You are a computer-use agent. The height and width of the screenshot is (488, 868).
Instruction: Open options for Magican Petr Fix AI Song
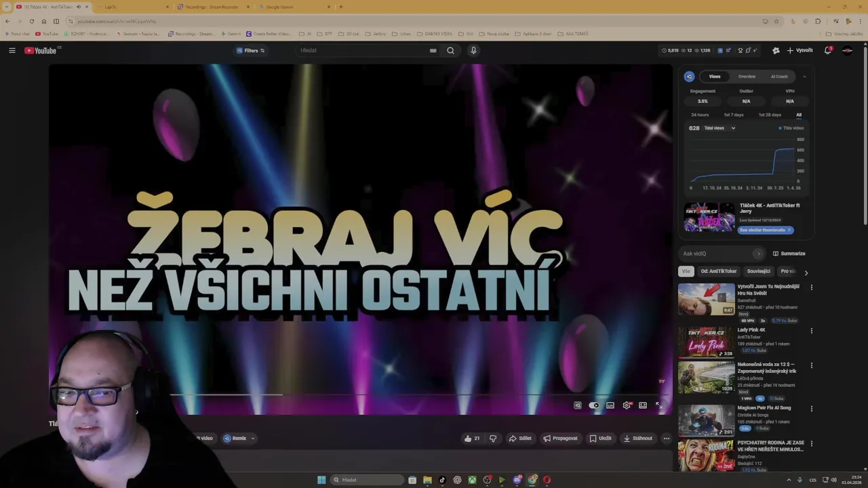[811, 409]
